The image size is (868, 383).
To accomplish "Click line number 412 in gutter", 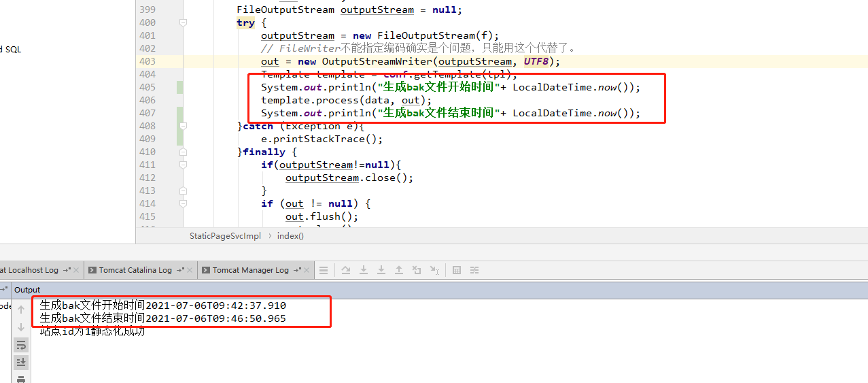I will point(147,178).
